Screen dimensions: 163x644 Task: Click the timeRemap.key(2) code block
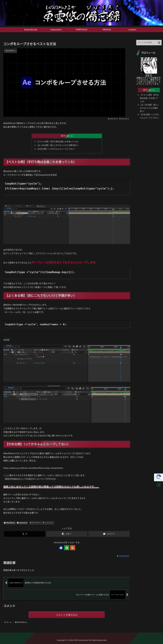click(x=67, y=273)
